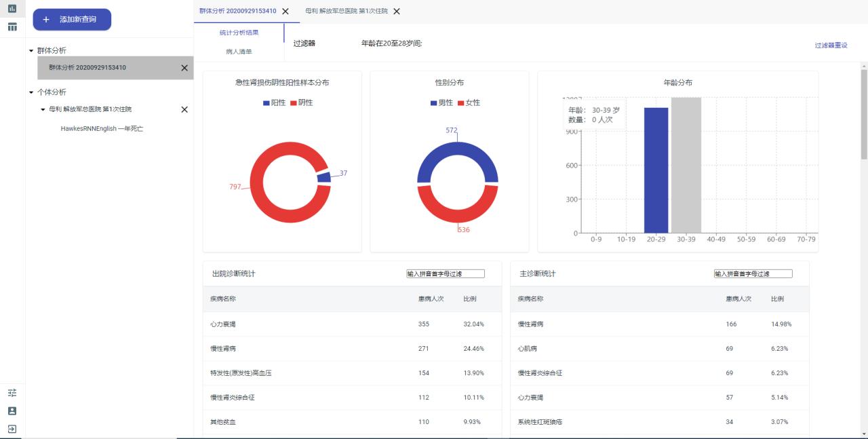Close the 母利 解放军总医院 第1次住院 tab

397,12
